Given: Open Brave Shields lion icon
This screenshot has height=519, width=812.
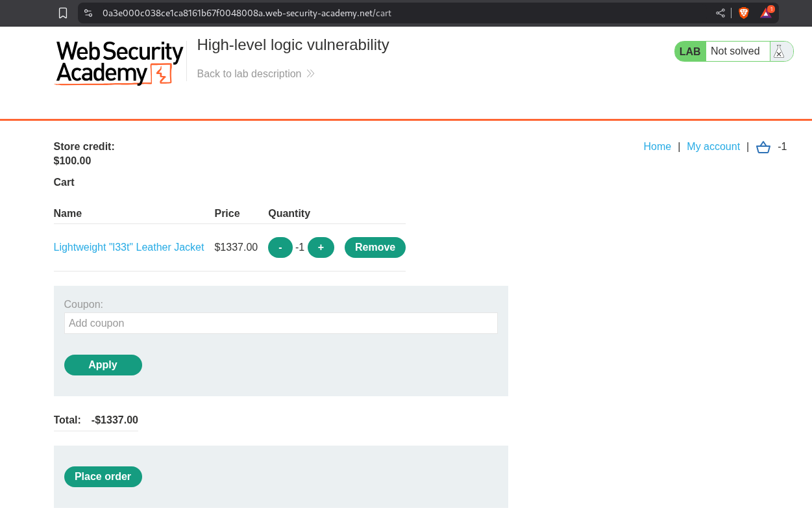Looking at the screenshot, I should 744,13.
